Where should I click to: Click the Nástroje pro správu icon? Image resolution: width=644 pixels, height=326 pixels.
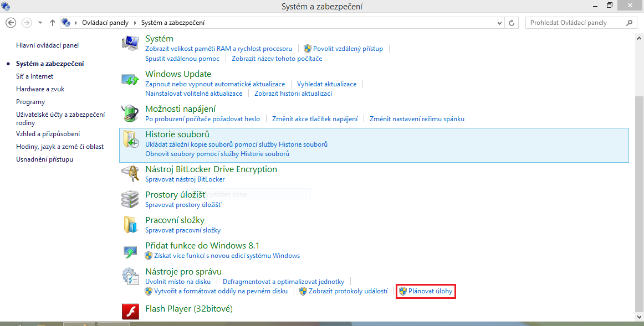coord(130,276)
